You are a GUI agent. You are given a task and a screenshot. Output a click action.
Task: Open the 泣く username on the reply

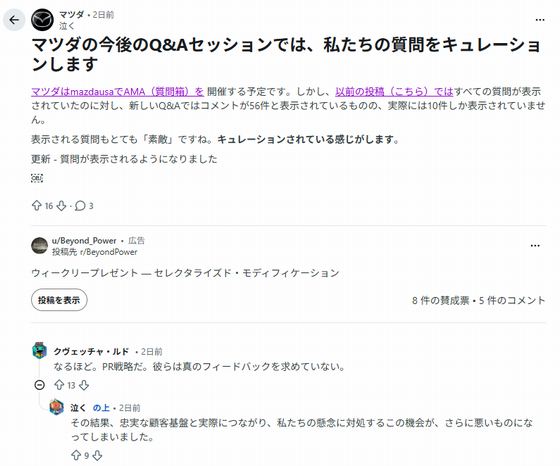click(78, 408)
